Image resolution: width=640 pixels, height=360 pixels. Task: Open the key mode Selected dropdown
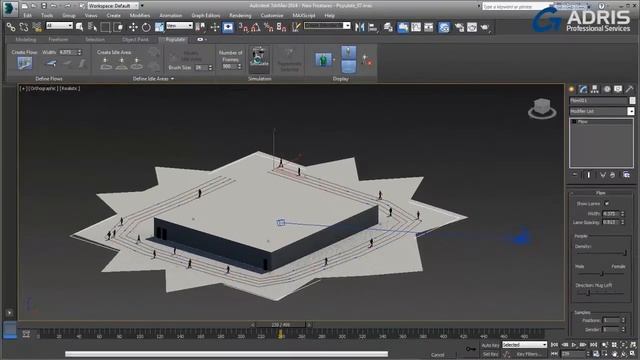pos(524,345)
